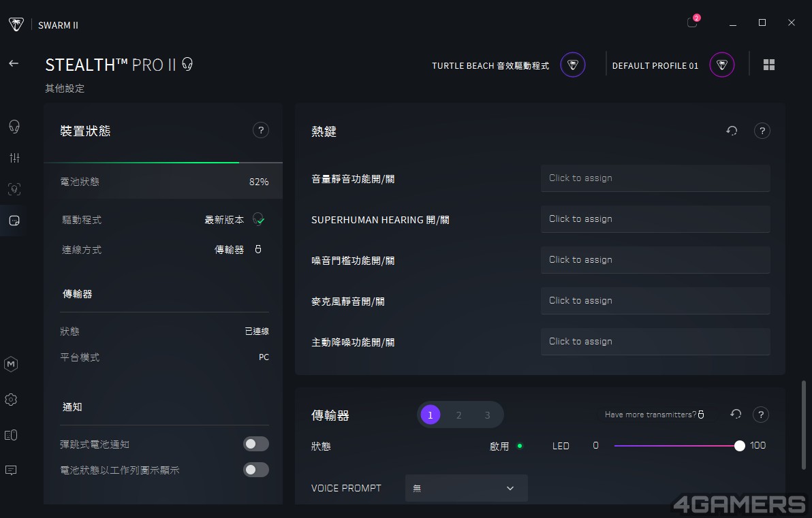Select transmitter tab 3
This screenshot has width=812, height=518.
(487, 415)
